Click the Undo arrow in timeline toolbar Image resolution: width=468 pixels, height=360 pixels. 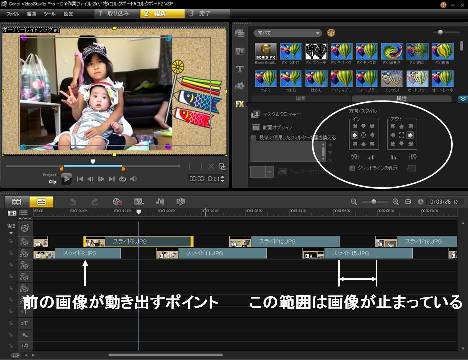[72, 202]
